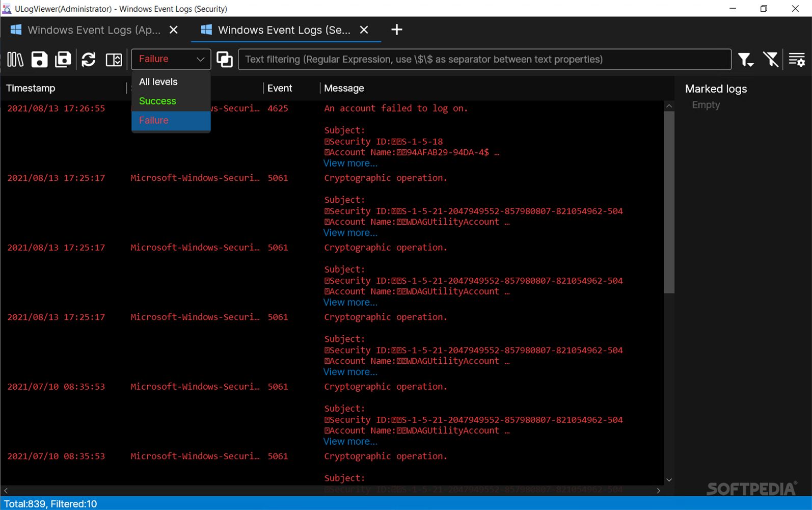Viewport: 812px width, 510px height.
Task: Choose Failure in the level dropdown list
Action: point(171,120)
